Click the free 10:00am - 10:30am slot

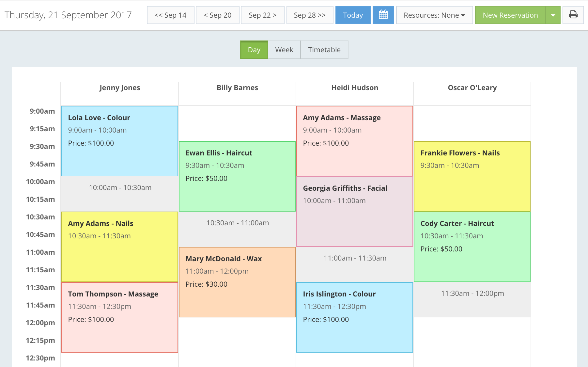(120, 194)
